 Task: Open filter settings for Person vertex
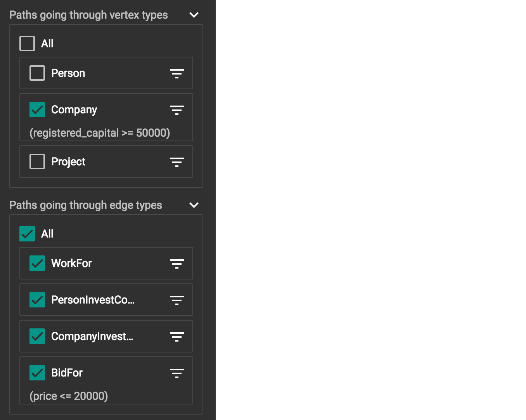[177, 73]
